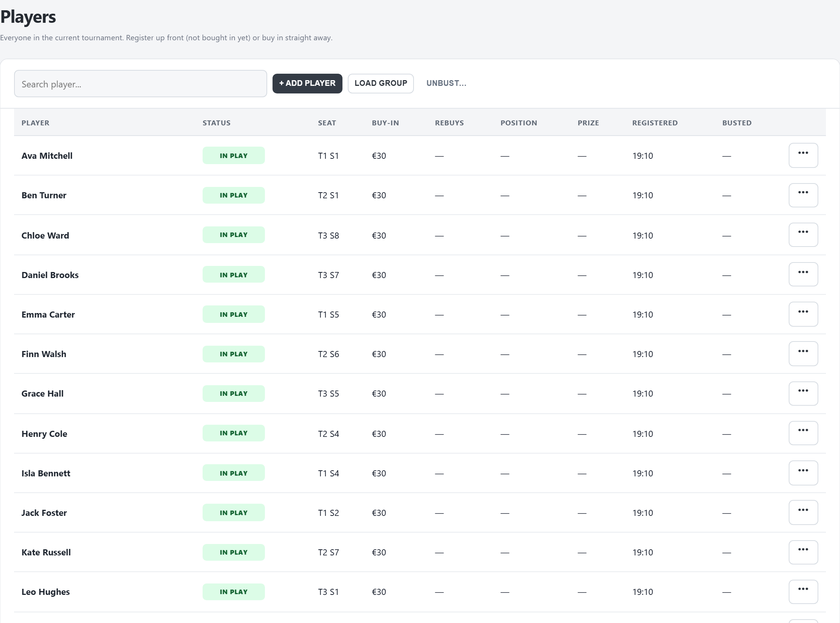Open the actions menu for Ben Turner
The width and height of the screenshot is (840, 623).
803,195
